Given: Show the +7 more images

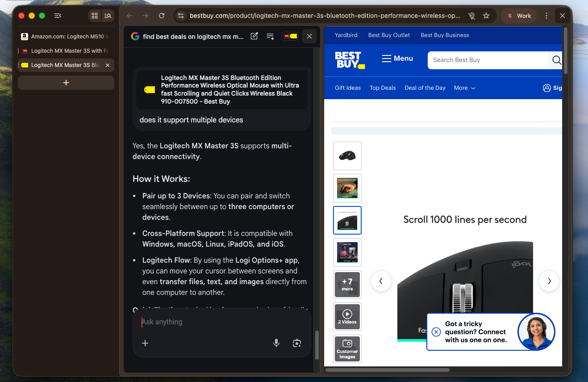Looking at the screenshot, I should [347, 285].
